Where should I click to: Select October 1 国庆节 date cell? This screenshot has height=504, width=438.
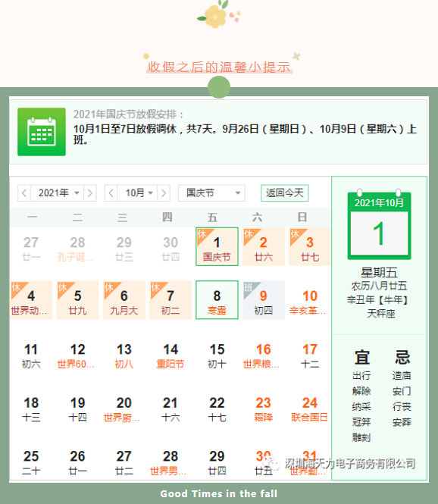click(217, 246)
